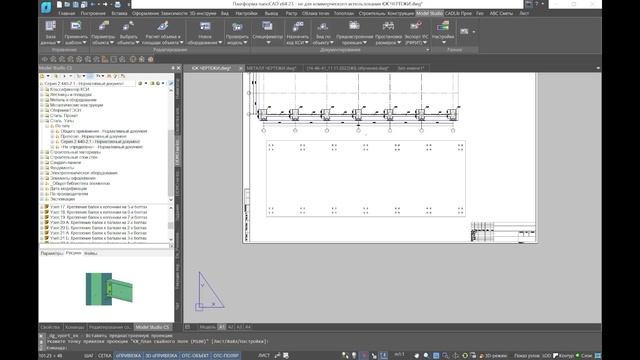Open Настройки ribbon tool
Image resolution: width=640 pixels, height=360 pixels.
point(443,32)
